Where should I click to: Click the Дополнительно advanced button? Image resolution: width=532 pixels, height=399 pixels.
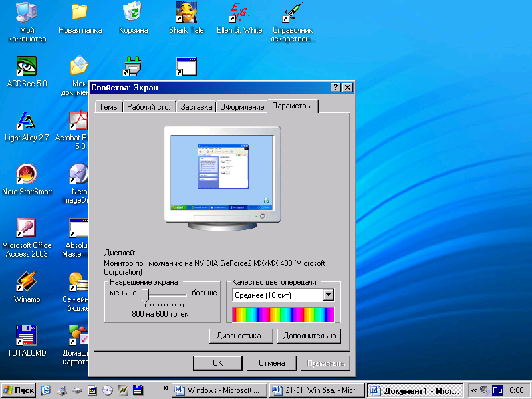coord(309,336)
